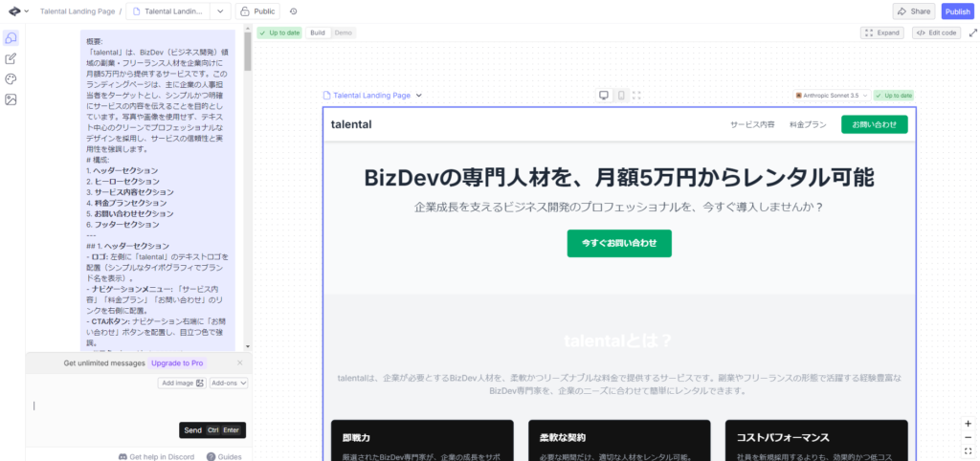Switch to desktop preview icon

click(604, 96)
